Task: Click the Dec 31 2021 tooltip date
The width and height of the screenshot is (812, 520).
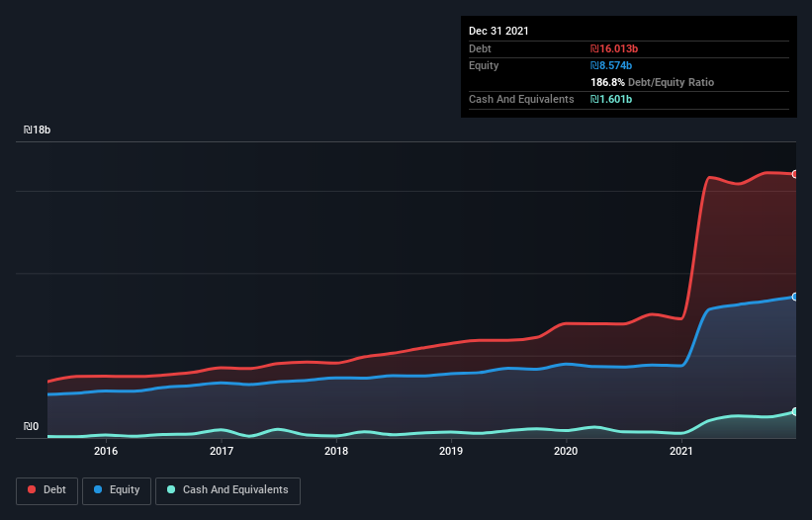Action: [498, 31]
